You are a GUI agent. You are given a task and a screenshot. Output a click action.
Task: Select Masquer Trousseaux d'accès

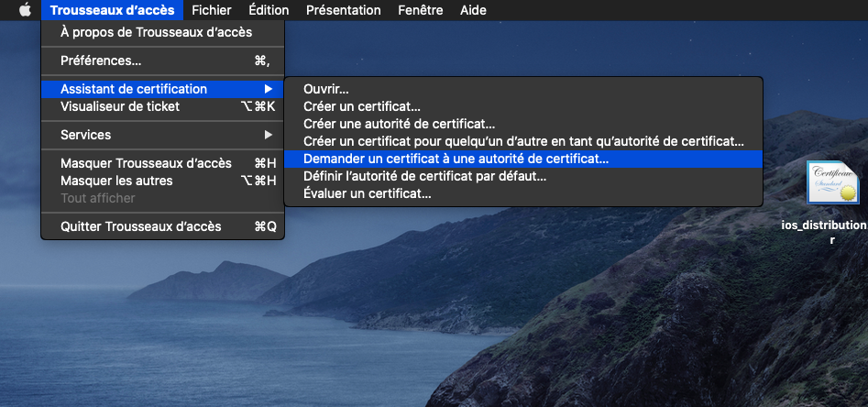click(x=162, y=163)
